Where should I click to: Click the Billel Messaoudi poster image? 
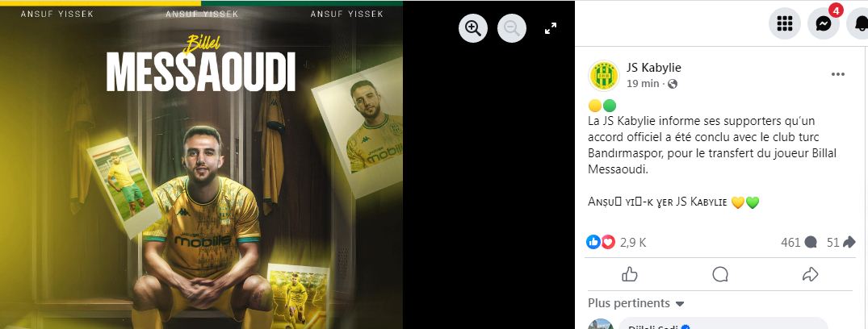click(x=202, y=164)
